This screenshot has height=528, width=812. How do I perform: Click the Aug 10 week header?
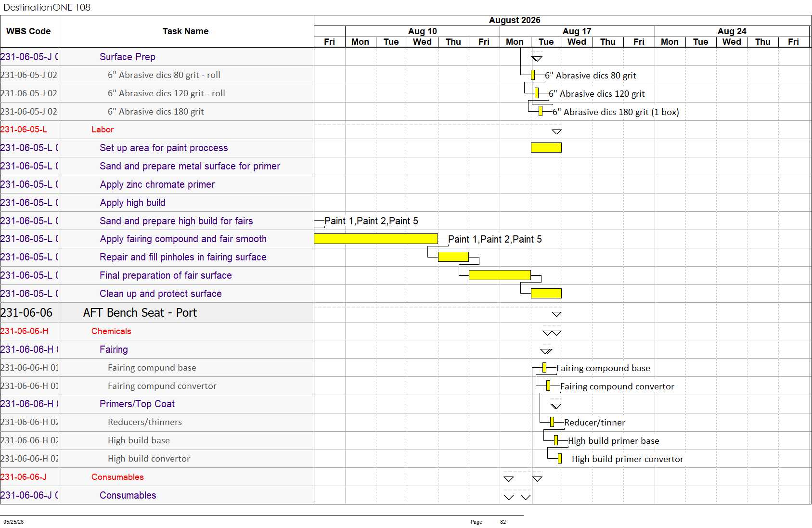423,31
